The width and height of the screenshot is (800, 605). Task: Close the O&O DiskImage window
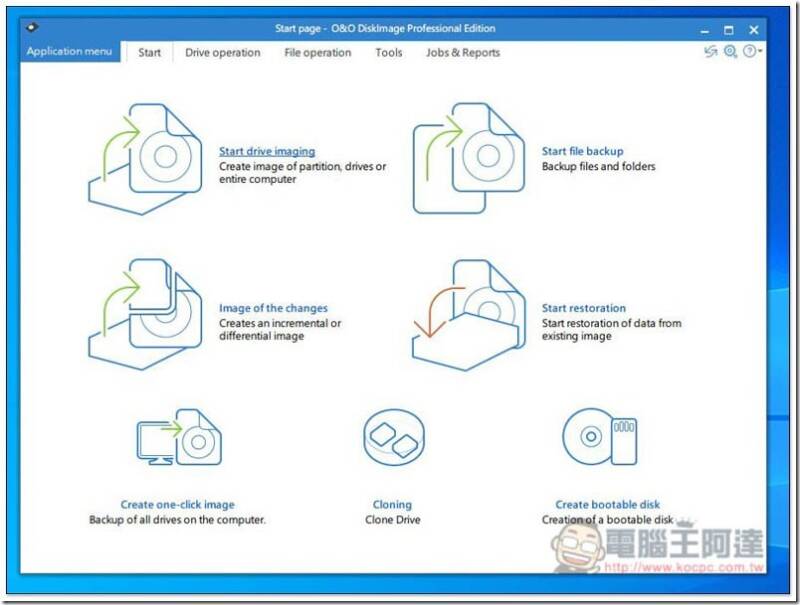[x=754, y=30]
